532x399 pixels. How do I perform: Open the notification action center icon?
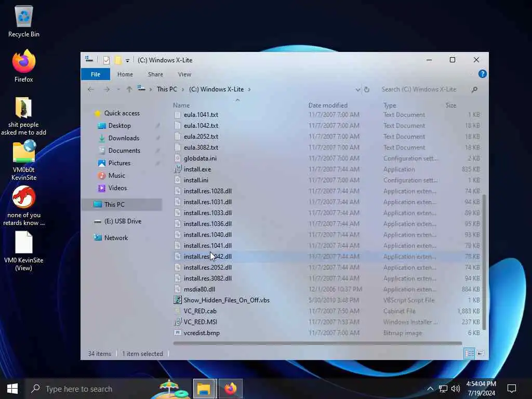point(512,389)
